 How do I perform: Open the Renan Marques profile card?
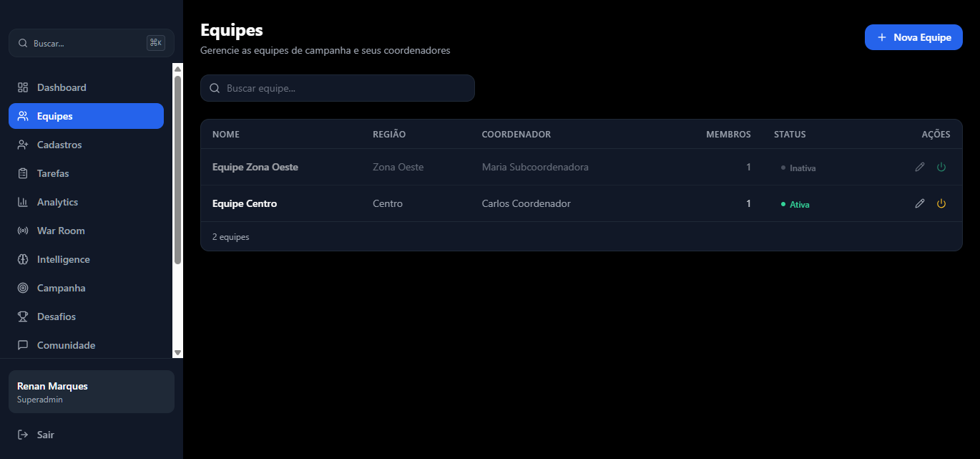92,392
